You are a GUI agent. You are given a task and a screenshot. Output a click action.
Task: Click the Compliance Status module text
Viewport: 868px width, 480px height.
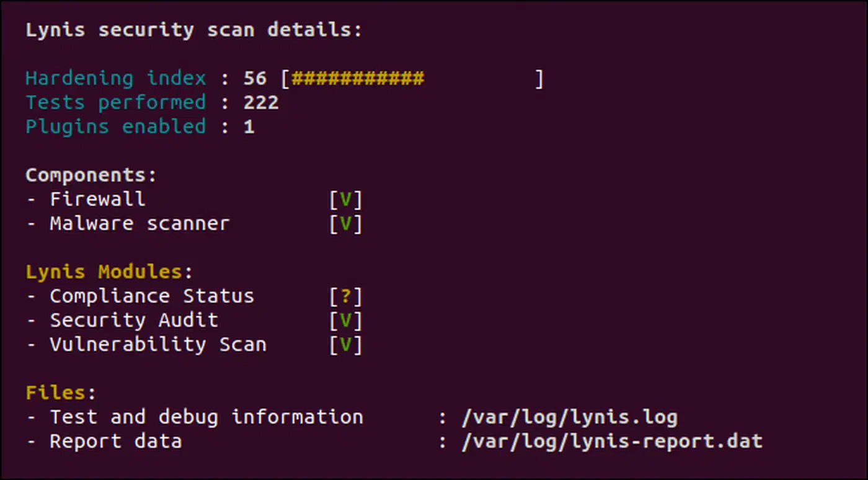(x=152, y=296)
